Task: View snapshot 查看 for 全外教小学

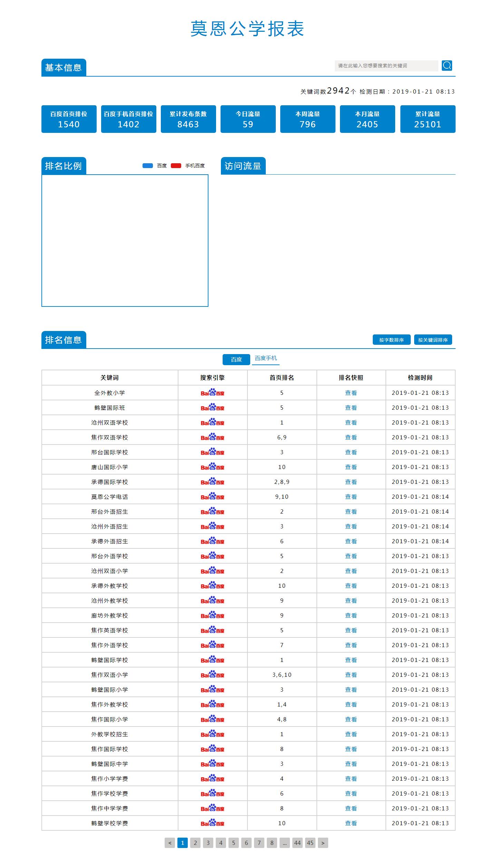Action: coord(351,393)
